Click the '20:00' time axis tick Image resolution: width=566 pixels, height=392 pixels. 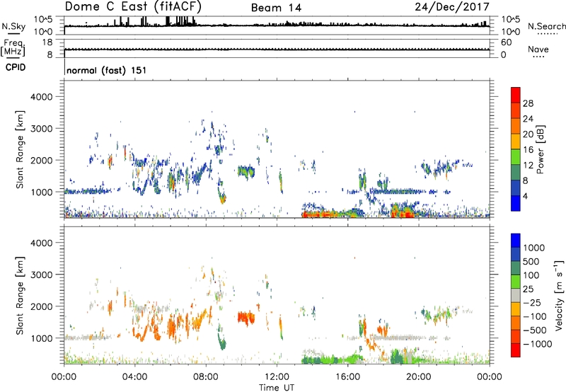pos(418,377)
